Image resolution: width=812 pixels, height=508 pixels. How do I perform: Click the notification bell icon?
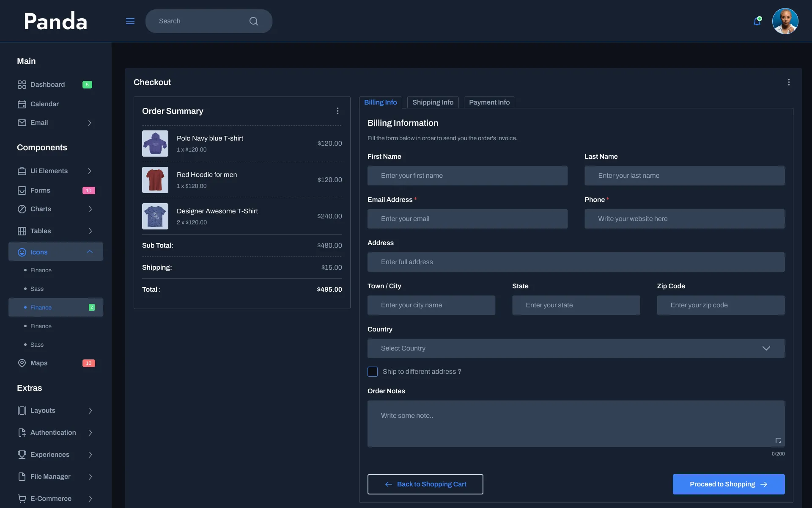pos(757,21)
